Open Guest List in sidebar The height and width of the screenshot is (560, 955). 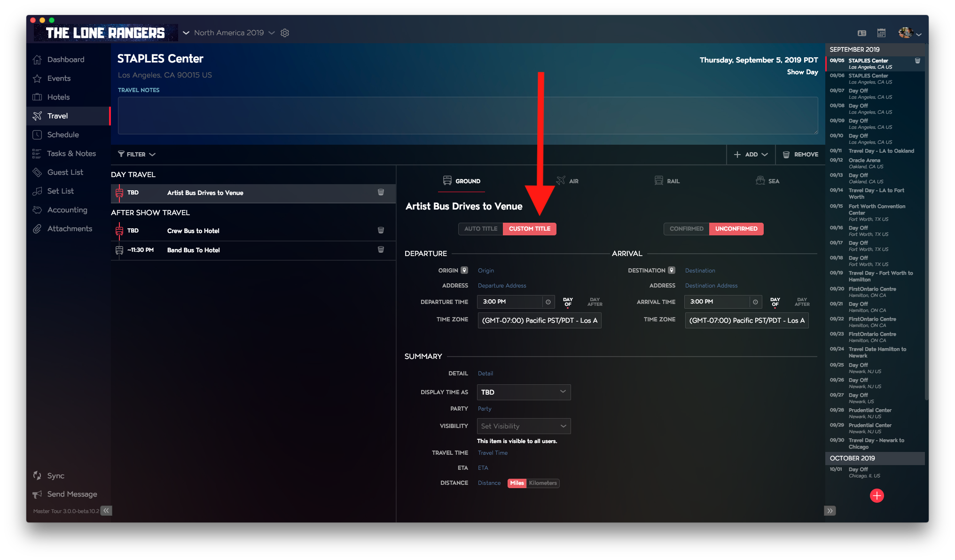point(65,172)
